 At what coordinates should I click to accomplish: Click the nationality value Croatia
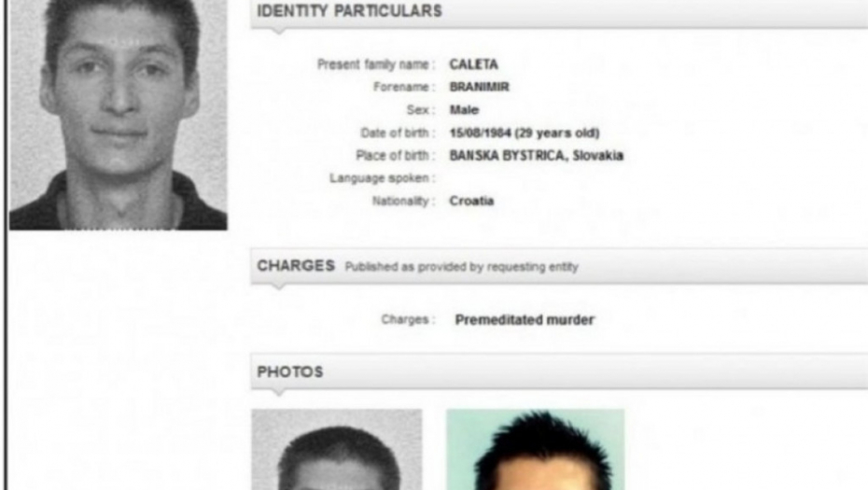tap(471, 201)
